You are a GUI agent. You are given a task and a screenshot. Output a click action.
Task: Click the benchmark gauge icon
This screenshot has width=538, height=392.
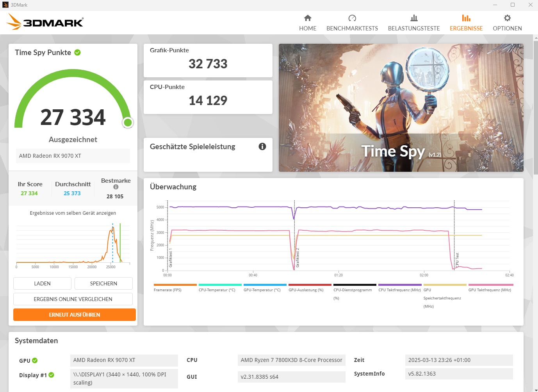pyautogui.click(x=352, y=18)
